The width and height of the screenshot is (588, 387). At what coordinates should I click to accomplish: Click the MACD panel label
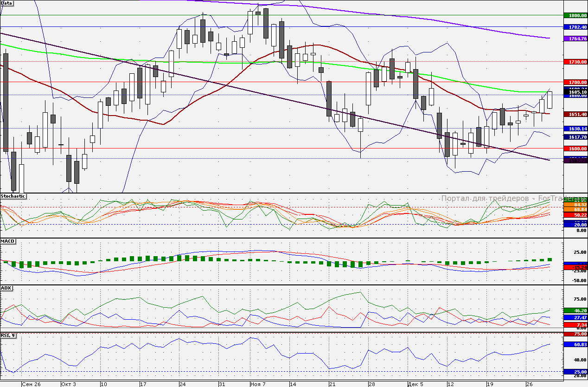pyautogui.click(x=8, y=241)
